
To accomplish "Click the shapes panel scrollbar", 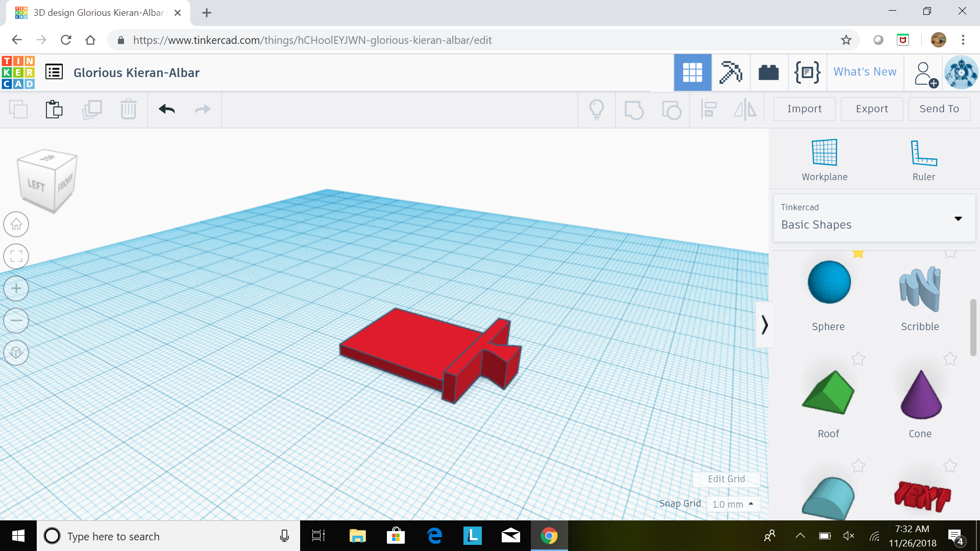I will coord(973,328).
